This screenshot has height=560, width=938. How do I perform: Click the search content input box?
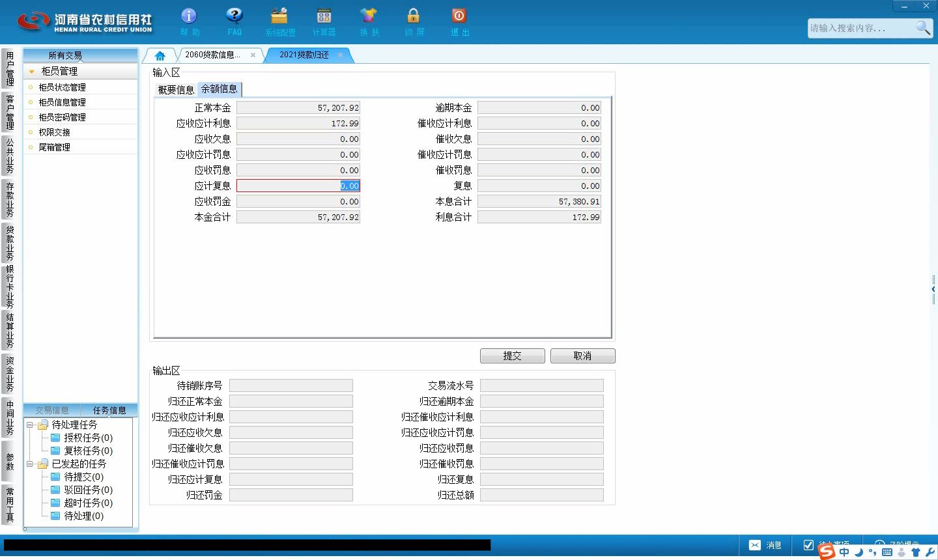point(861,28)
